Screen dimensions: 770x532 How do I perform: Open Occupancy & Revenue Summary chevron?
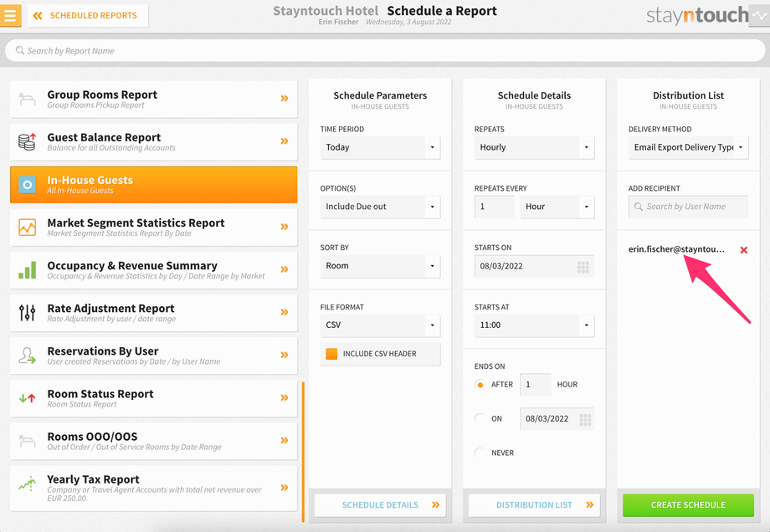(285, 269)
